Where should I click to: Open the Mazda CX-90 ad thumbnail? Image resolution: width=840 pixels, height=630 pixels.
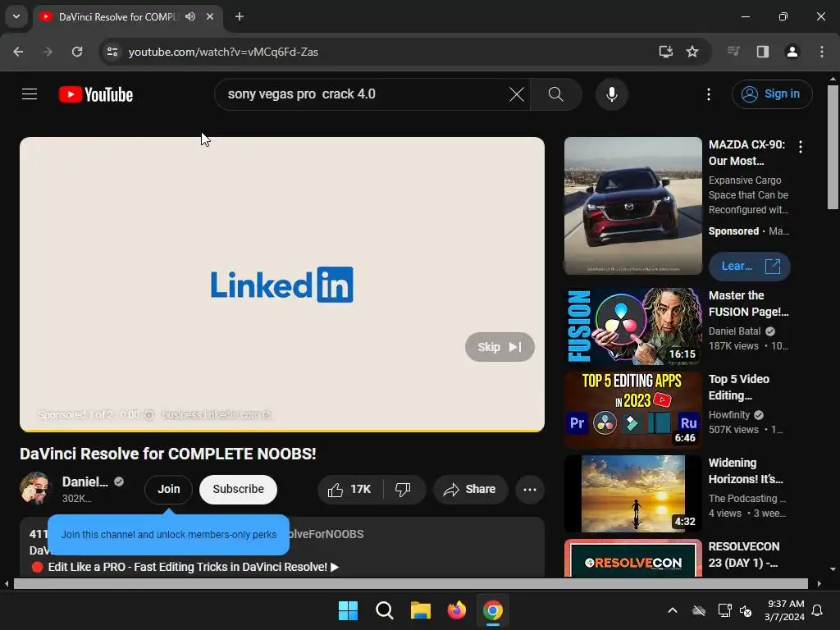click(632, 206)
